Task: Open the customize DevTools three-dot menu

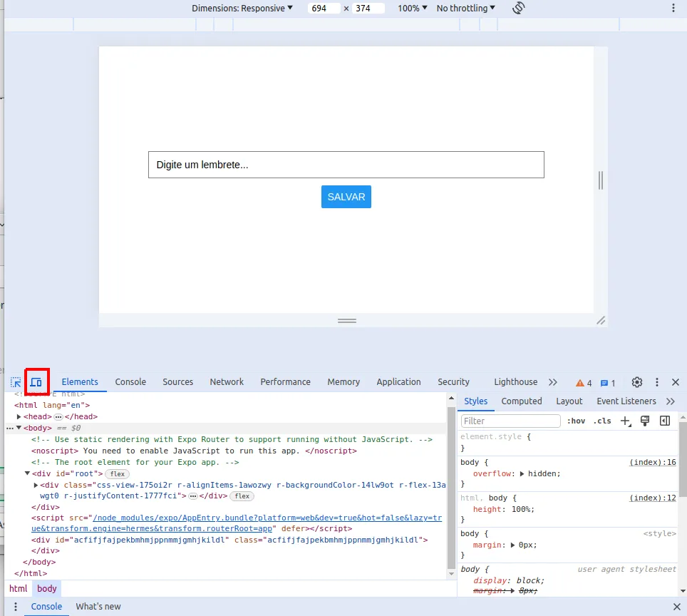Action: coord(657,382)
